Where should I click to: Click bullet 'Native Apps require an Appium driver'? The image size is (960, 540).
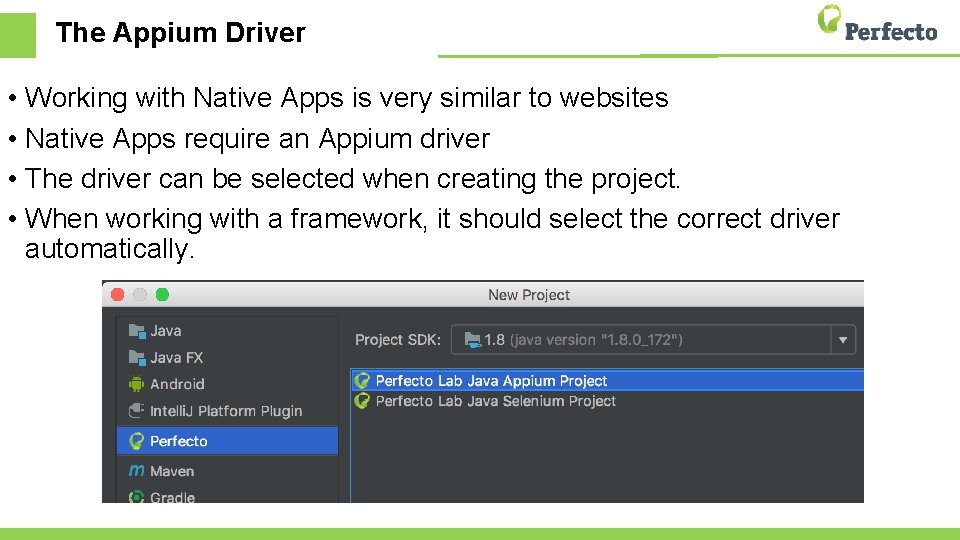(257, 138)
